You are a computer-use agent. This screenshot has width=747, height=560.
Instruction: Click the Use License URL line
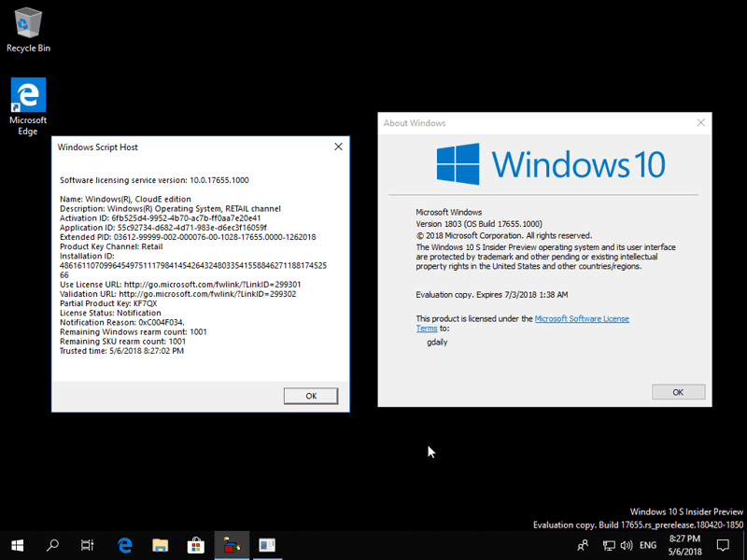(180, 285)
